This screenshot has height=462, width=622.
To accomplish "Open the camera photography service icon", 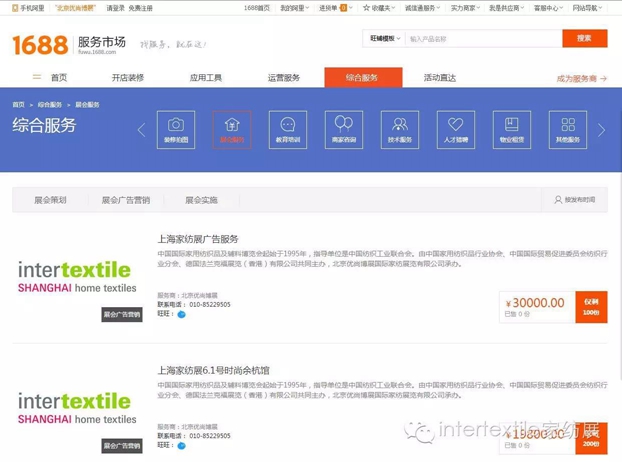I will coord(176,129).
